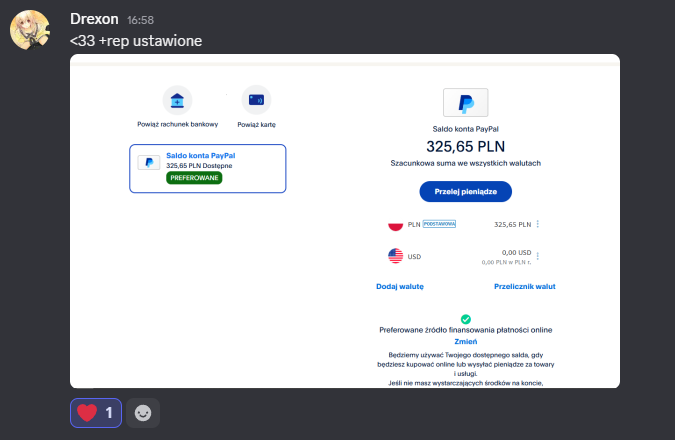Click the PODSTAWOWA currency badge
The width and height of the screenshot is (675, 440).
(x=439, y=224)
